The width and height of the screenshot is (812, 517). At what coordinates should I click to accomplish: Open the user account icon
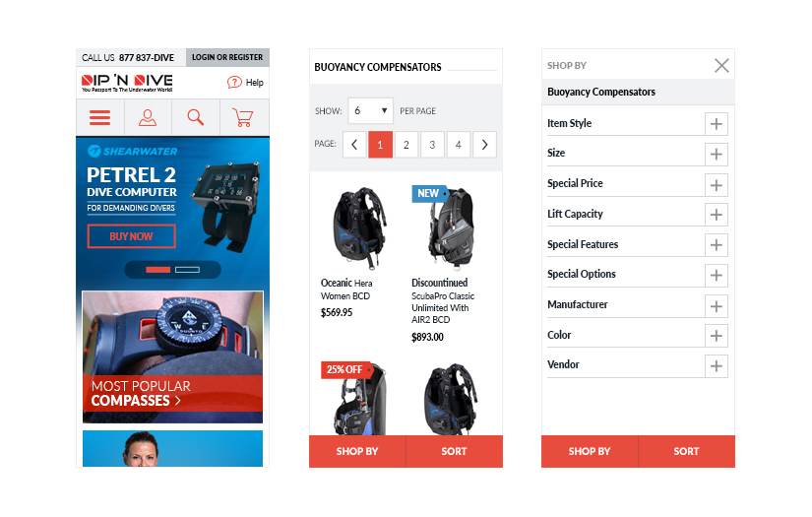[148, 117]
